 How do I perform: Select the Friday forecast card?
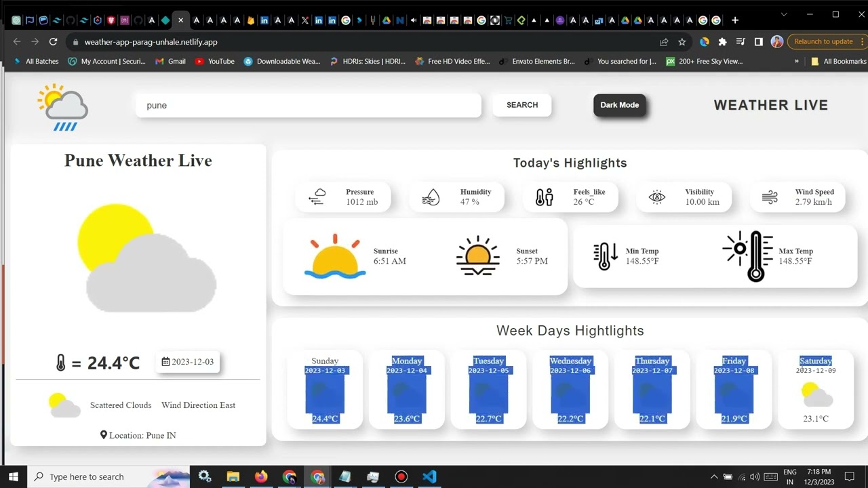734,389
